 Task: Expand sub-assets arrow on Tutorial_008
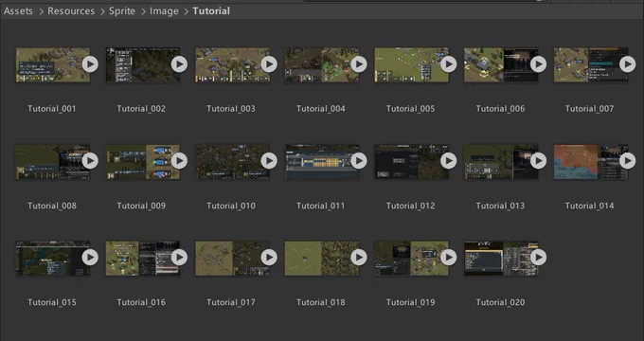click(90, 161)
